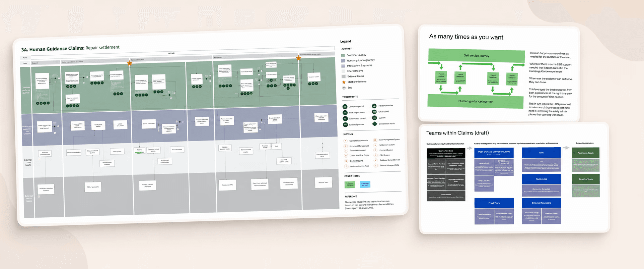Pick the Customer journey green legend swatch
Screen dimensions: 644x269
343,55
